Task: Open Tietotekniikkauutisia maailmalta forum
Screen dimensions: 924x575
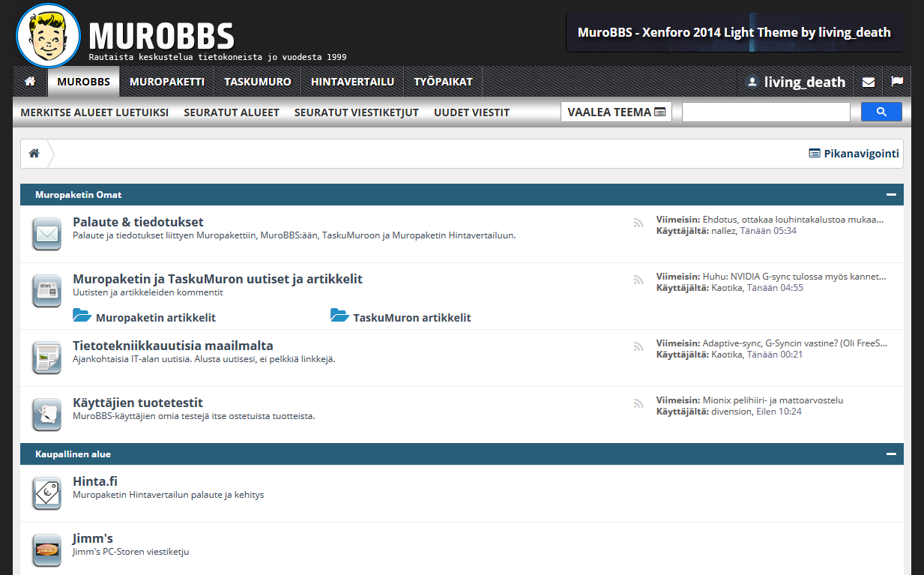Action: [x=173, y=346]
